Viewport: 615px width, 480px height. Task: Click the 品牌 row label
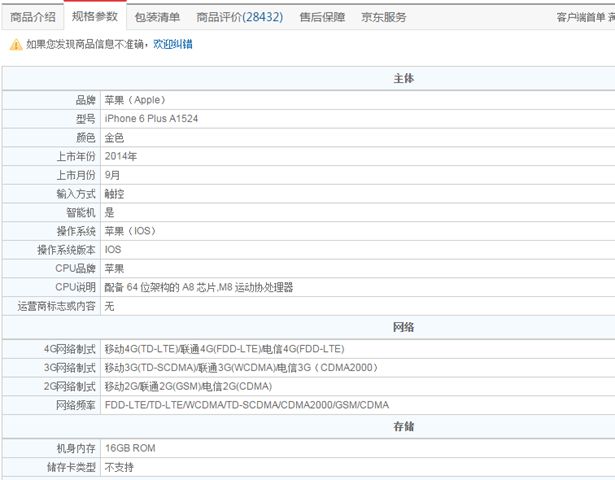tap(86, 100)
